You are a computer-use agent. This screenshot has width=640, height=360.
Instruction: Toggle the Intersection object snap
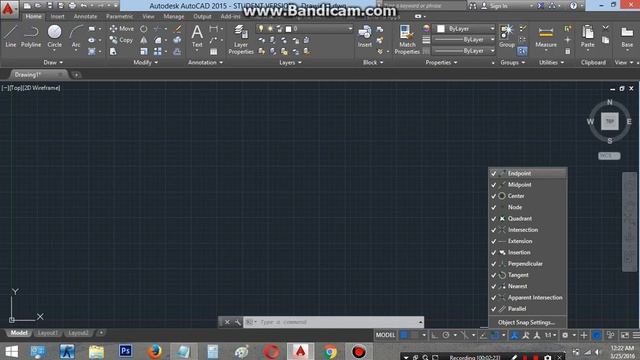pyautogui.click(x=528, y=230)
